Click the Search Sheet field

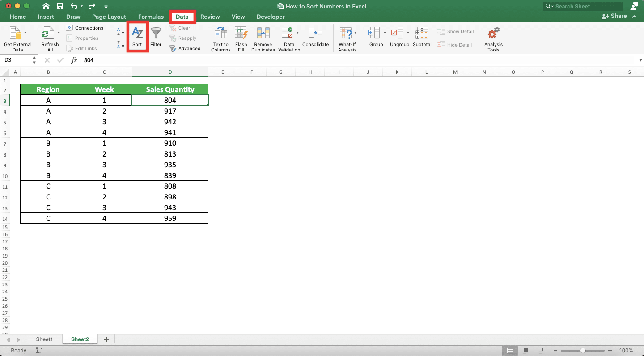[583, 6]
